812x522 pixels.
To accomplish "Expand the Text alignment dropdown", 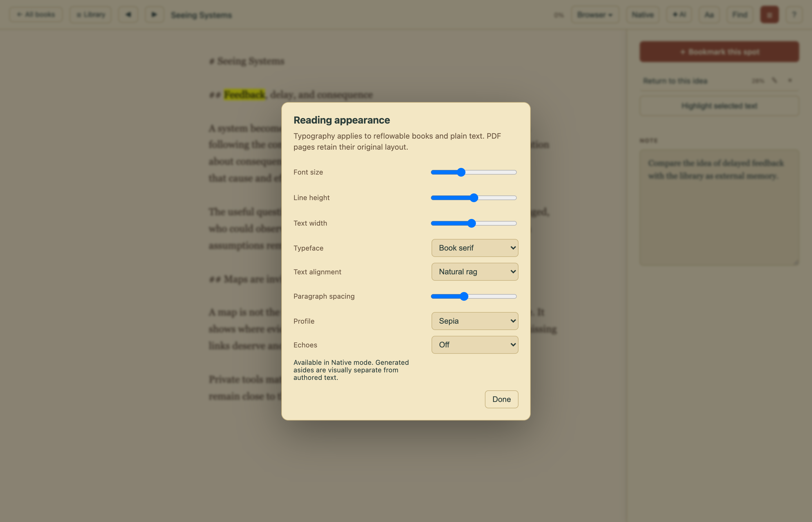I will [474, 271].
